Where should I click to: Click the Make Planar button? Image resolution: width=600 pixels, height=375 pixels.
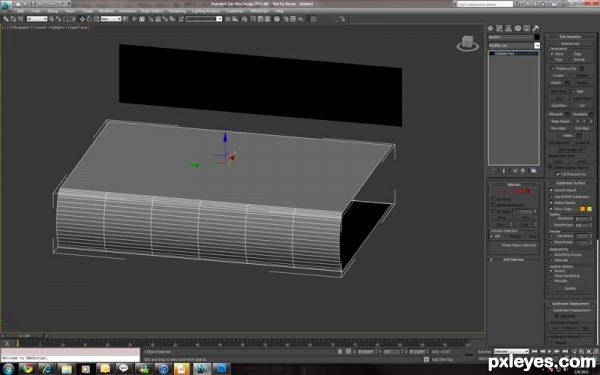560,121
